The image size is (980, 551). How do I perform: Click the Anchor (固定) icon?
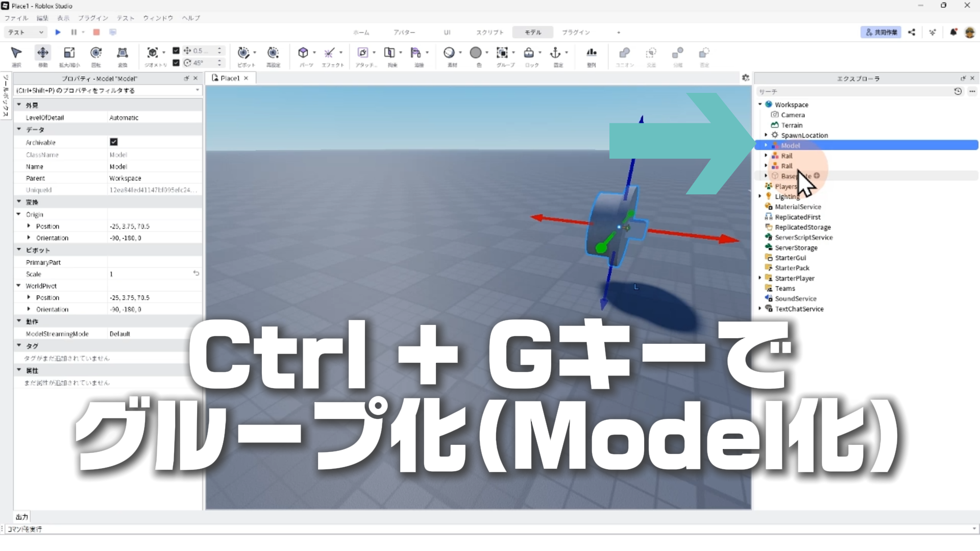(555, 53)
